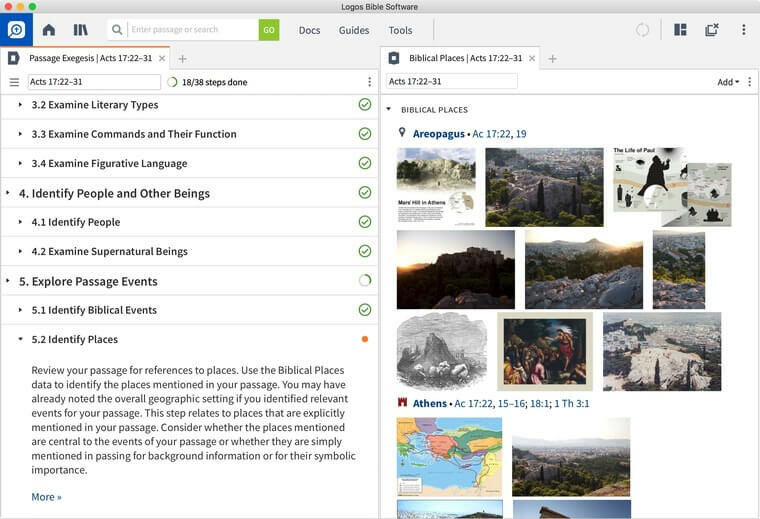Expand section 4. Identify People and Other Beings

(8, 193)
